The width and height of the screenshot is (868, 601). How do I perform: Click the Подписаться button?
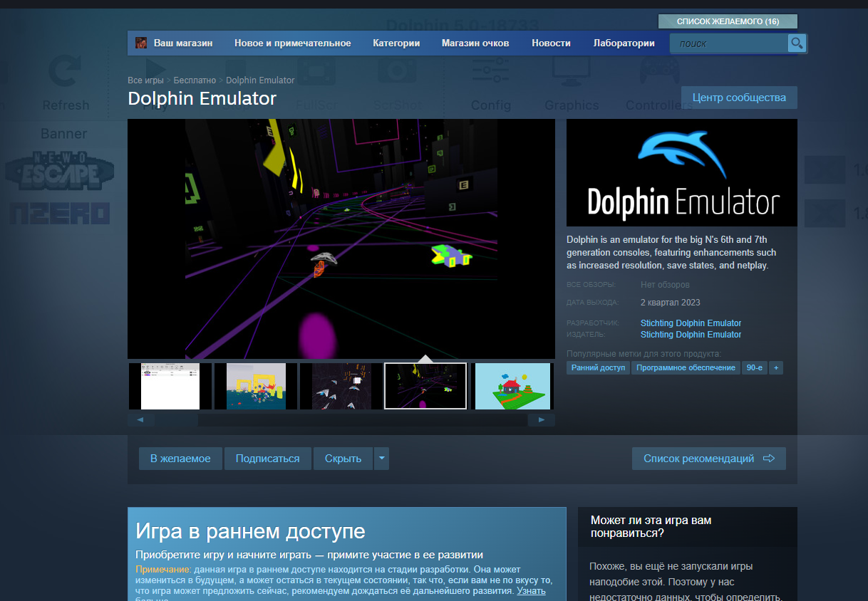(268, 459)
